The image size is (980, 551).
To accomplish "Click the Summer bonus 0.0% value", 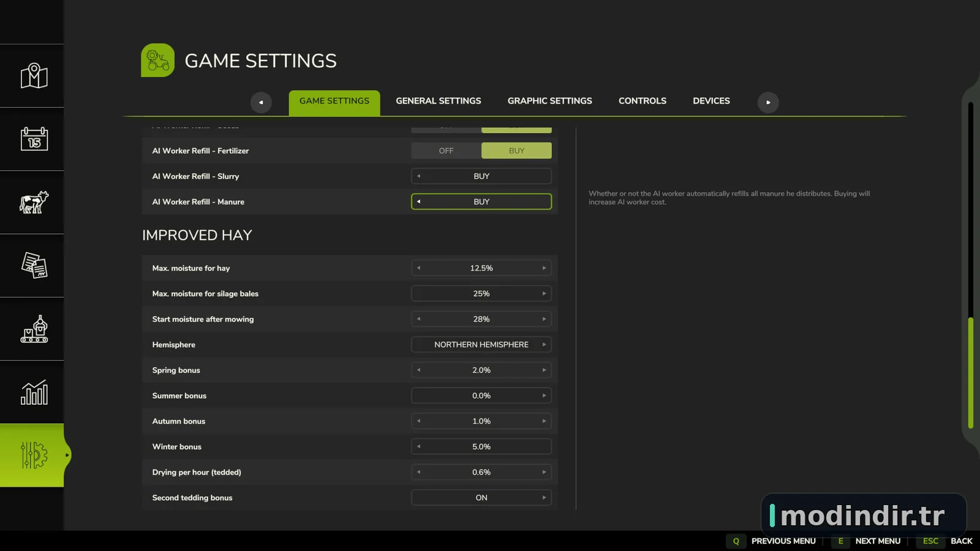I will [481, 395].
